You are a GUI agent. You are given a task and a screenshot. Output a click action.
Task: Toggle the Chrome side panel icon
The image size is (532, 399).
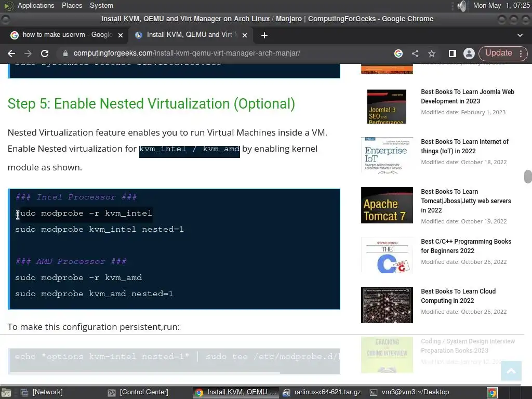click(453, 54)
